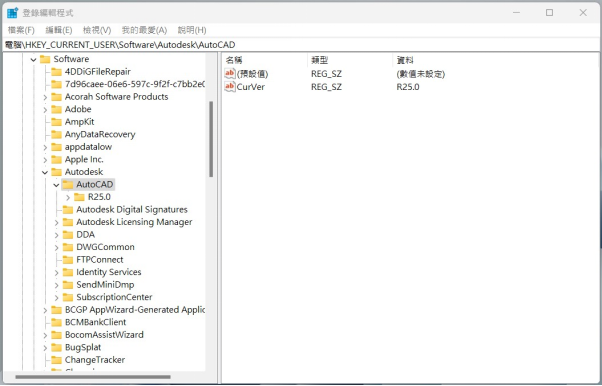Click the Autodesk folder icon
Viewport: 602px width, 386px height.
click(x=56, y=172)
